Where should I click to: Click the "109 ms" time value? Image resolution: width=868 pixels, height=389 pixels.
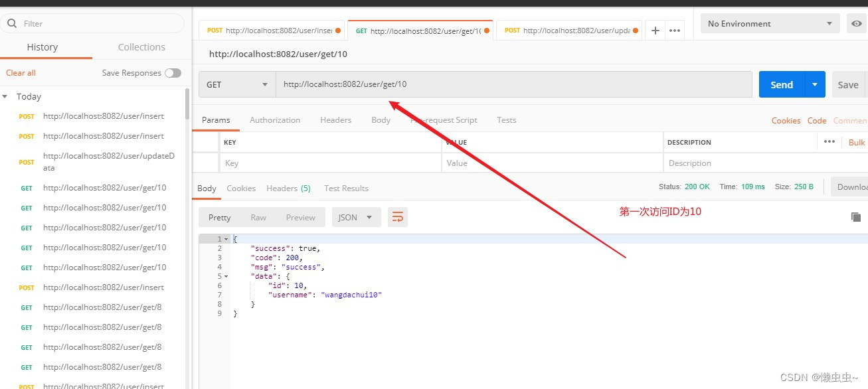753,187
